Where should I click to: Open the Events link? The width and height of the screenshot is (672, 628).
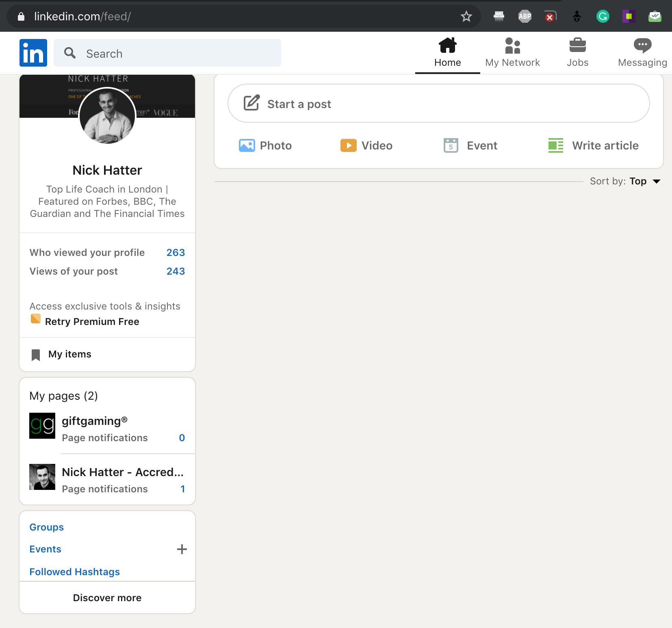point(46,549)
